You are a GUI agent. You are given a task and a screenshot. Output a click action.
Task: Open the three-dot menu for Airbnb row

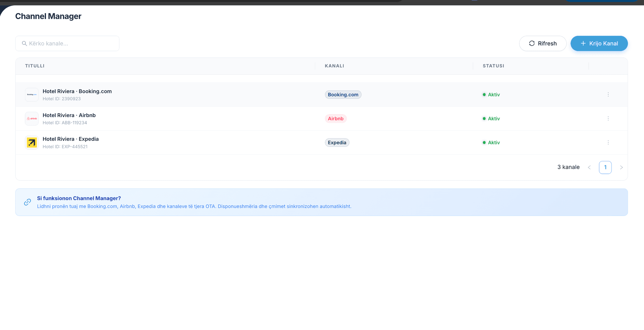pyautogui.click(x=608, y=119)
